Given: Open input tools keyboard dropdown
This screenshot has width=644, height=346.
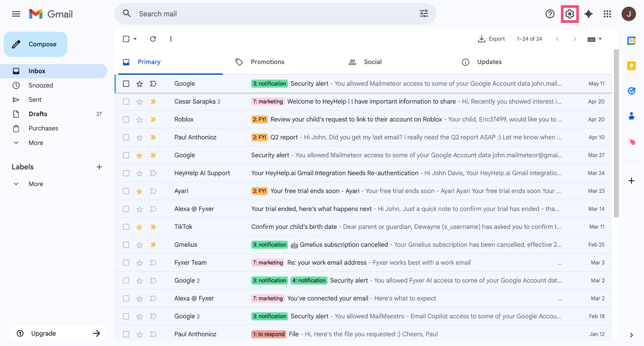Looking at the screenshot, I should coord(595,39).
